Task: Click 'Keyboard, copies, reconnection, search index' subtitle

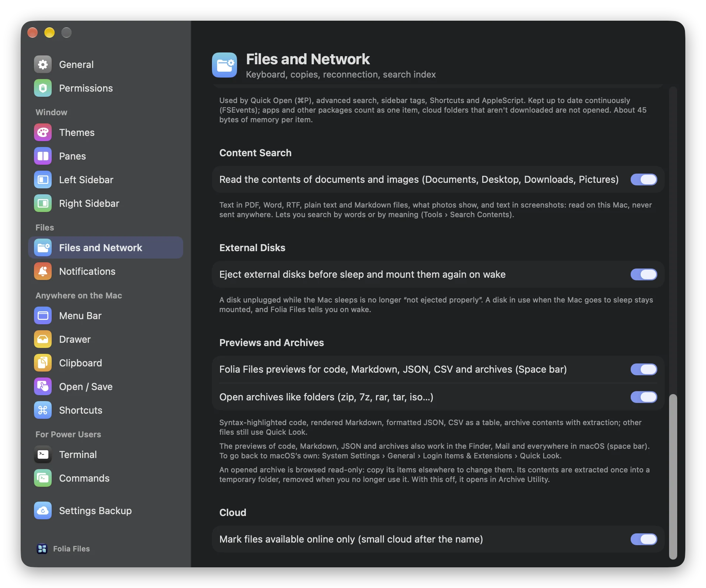Action: point(340,75)
